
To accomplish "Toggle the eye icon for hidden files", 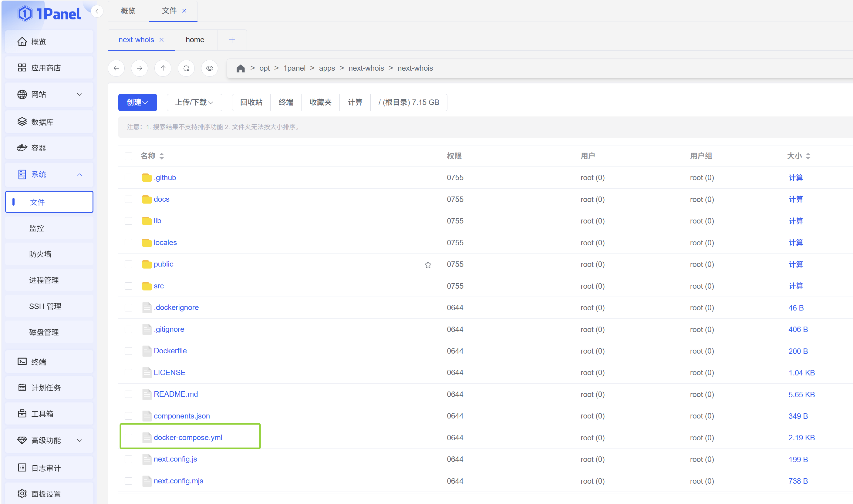I will (x=210, y=68).
